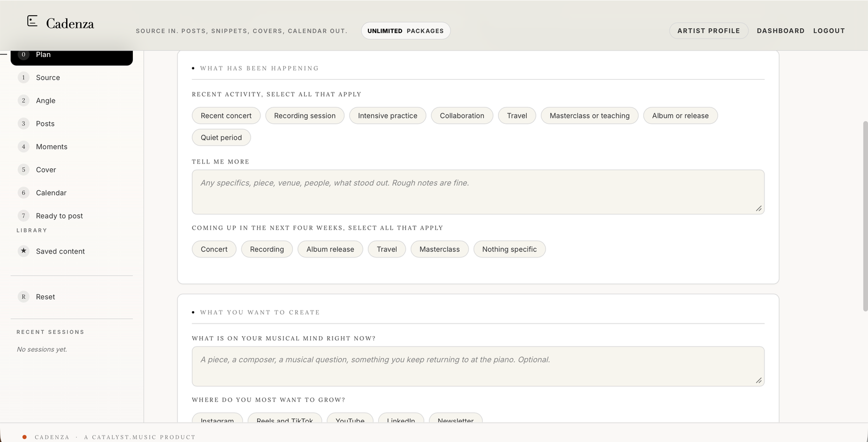
Task: Open the Artist Profile button
Action: click(x=709, y=30)
